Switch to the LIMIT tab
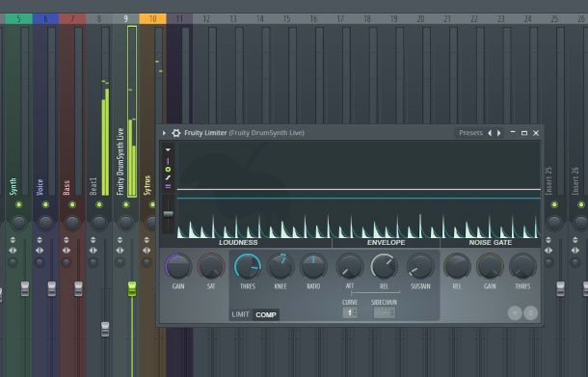Viewport: 588px width, 377px height. (x=240, y=314)
